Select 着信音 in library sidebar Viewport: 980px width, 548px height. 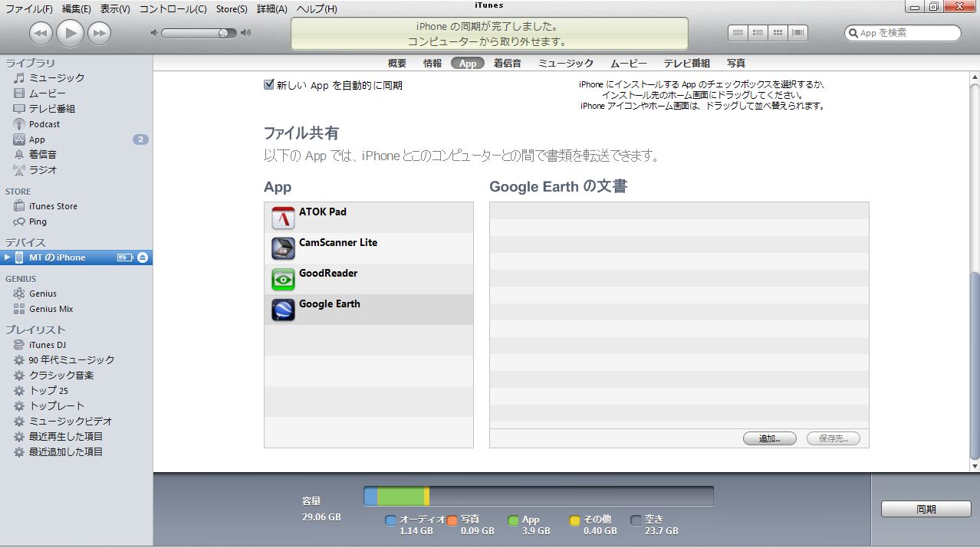[43, 154]
